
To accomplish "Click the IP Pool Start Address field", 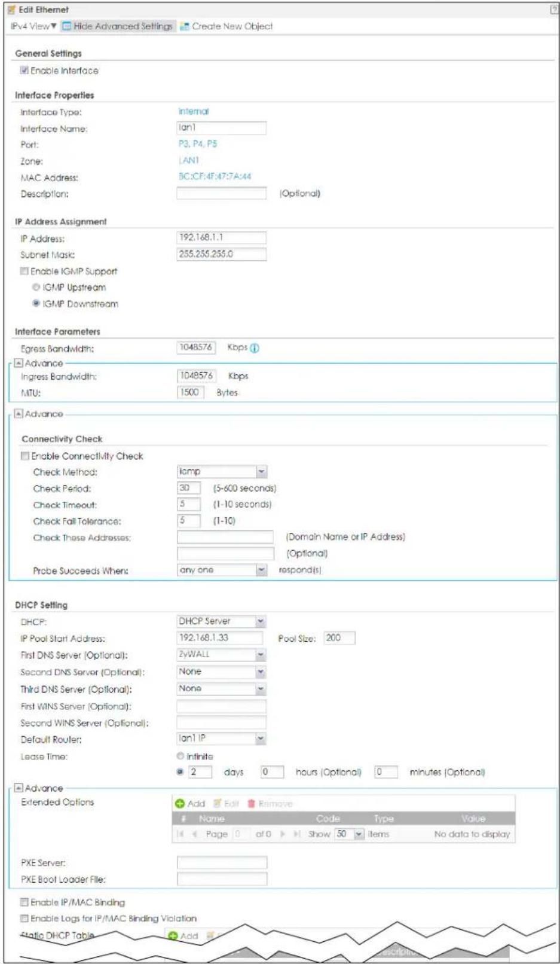I will [x=219, y=638].
